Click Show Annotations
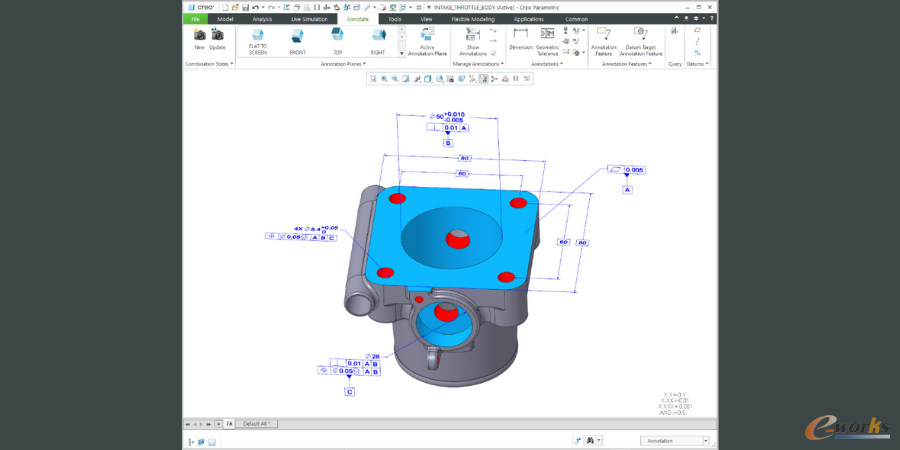 (x=473, y=41)
